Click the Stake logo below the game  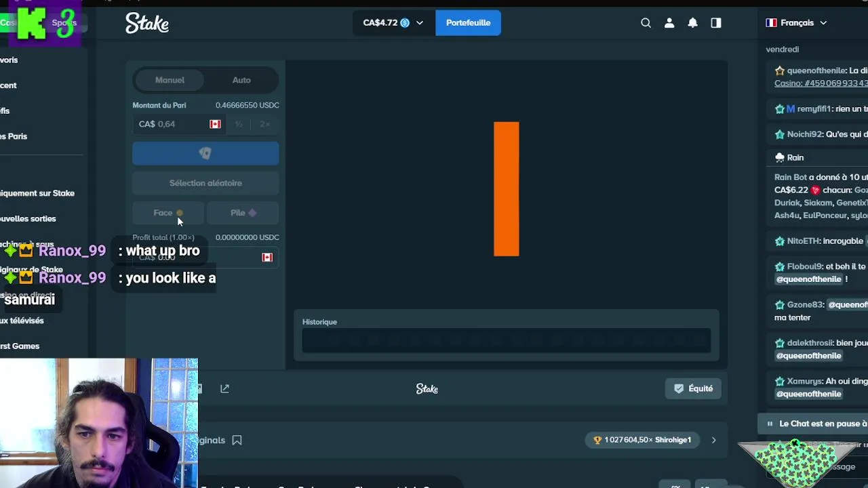tap(427, 389)
